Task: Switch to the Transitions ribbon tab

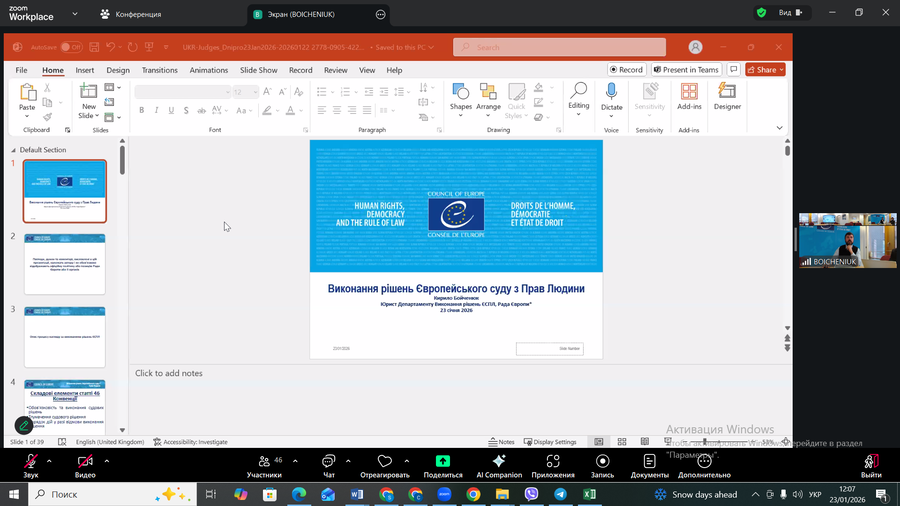Action: [x=159, y=70]
